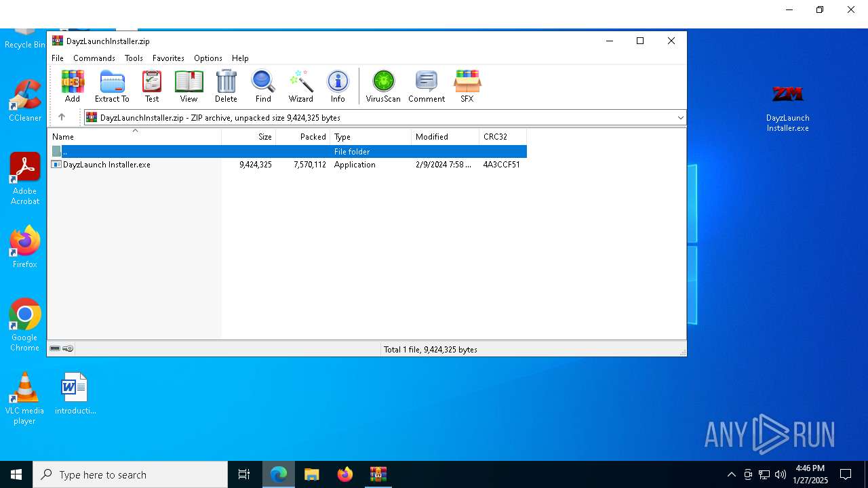This screenshot has width=868, height=488.
Task: Sort file list by Packed column
Action: click(303, 137)
